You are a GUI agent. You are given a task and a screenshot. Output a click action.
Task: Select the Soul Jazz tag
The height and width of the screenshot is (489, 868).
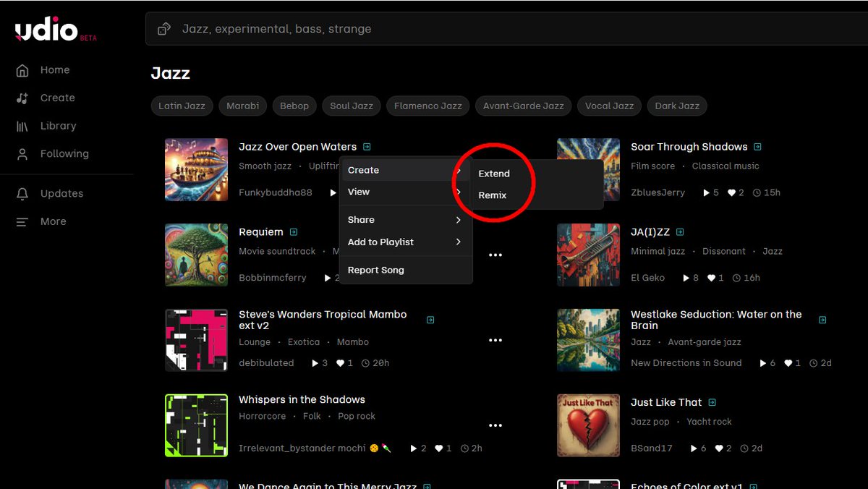[x=352, y=106]
